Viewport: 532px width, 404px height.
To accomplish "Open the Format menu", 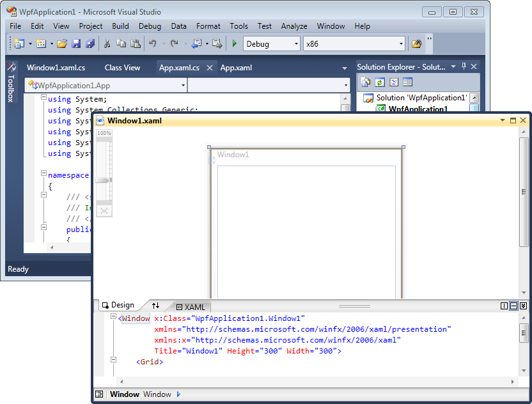I will [208, 26].
